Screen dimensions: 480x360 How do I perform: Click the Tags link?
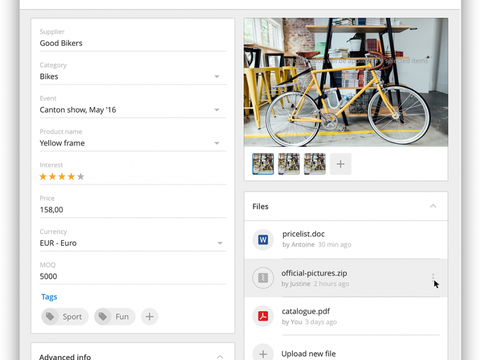click(x=49, y=297)
